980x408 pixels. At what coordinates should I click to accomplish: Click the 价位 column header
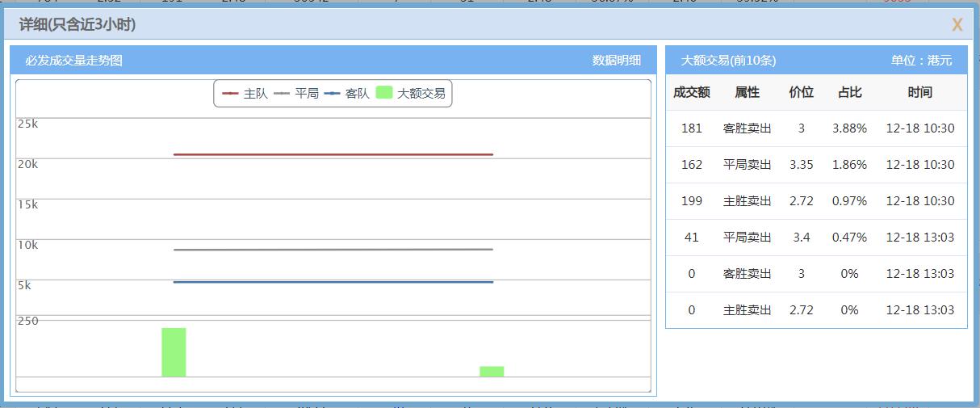click(802, 92)
